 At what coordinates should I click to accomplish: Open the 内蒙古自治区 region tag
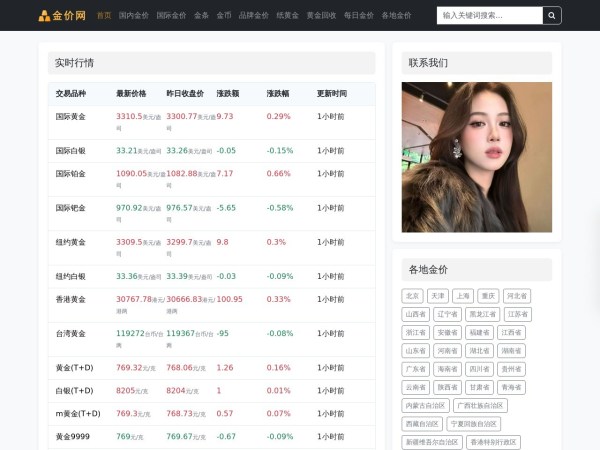[x=426, y=406]
